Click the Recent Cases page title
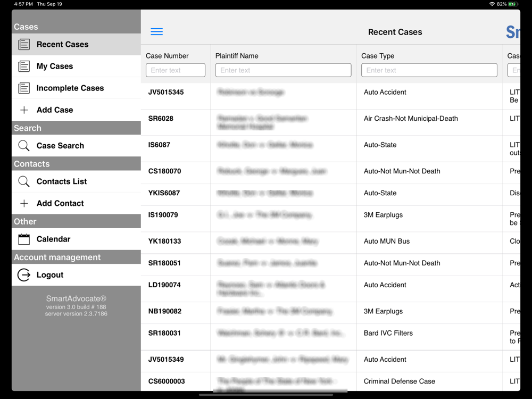Image resolution: width=532 pixels, height=399 pixels. 395,32
